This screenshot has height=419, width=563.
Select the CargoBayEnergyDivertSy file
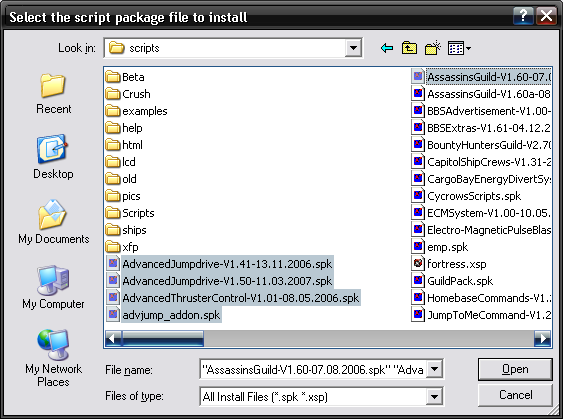click(x=481, y=179)
